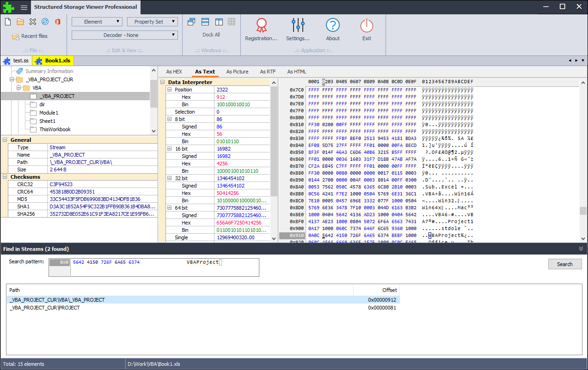Click the green puzzle app logo
Viewport: 588px width, 370px height.
8,7
